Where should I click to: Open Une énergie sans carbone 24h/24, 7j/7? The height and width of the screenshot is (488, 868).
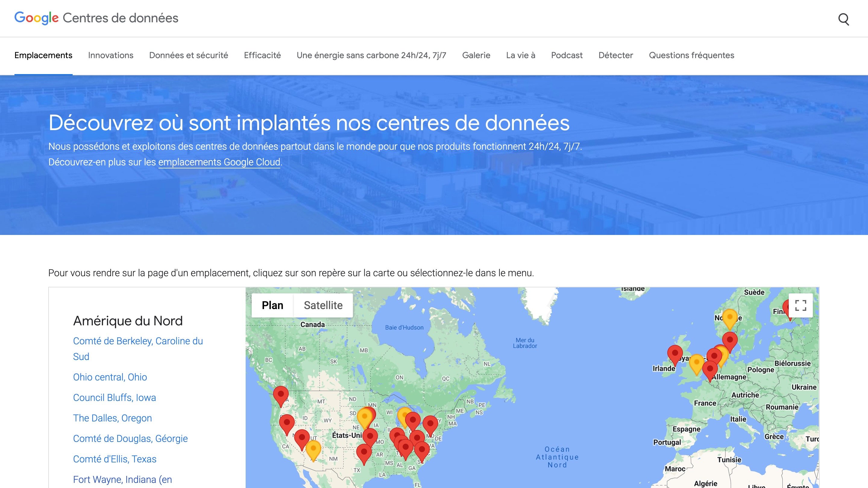point(371,55)
